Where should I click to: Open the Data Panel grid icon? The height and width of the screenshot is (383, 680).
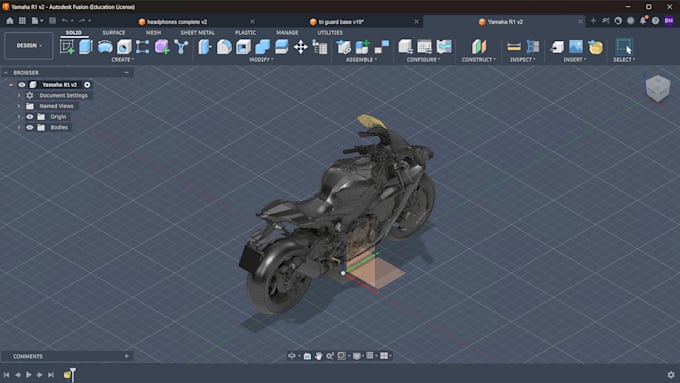click(x=22, y=20)
